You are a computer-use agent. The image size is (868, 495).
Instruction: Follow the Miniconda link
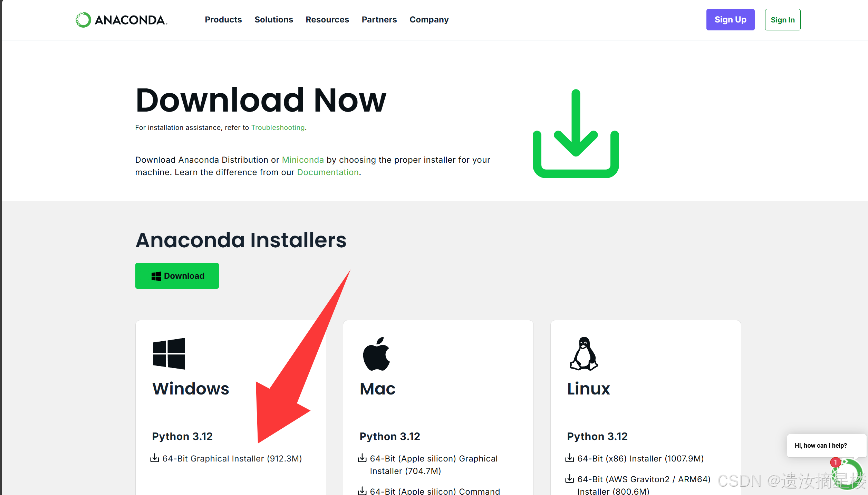pos(302,160)
